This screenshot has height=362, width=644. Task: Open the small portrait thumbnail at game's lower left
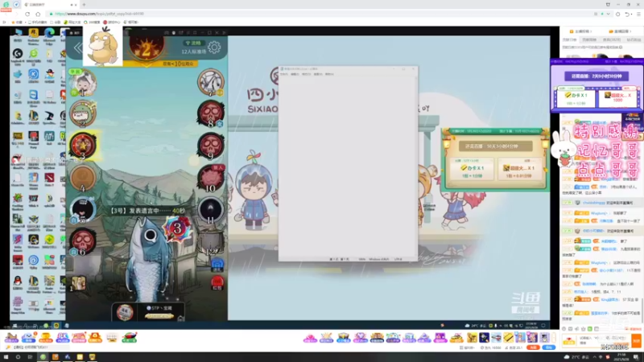78,283
